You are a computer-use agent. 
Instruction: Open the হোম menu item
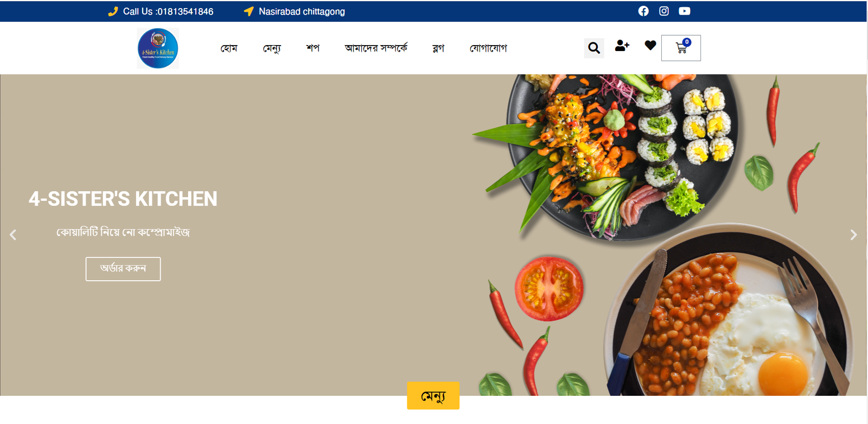[229, 48]
